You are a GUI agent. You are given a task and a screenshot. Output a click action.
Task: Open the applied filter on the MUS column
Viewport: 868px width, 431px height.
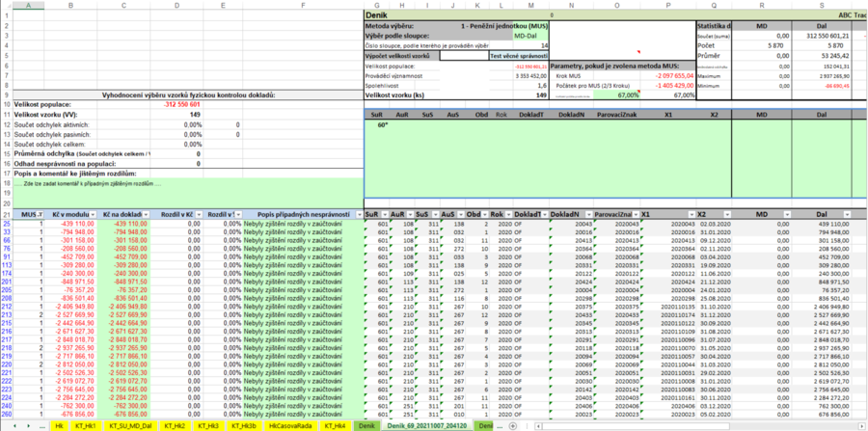pyautogui.click(x=41, y=214)
